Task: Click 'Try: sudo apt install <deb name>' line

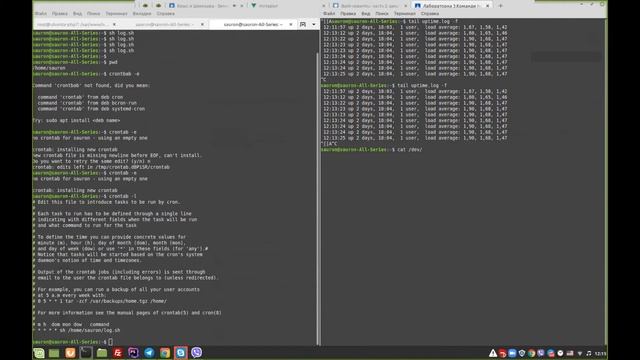Action: click(76, 120)
